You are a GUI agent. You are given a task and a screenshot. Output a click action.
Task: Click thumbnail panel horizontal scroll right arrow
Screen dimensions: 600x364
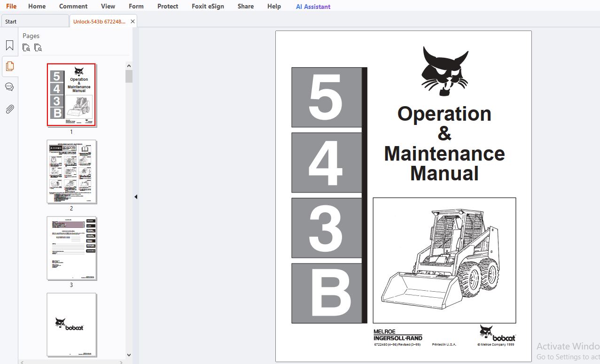[x=122, y=362]
